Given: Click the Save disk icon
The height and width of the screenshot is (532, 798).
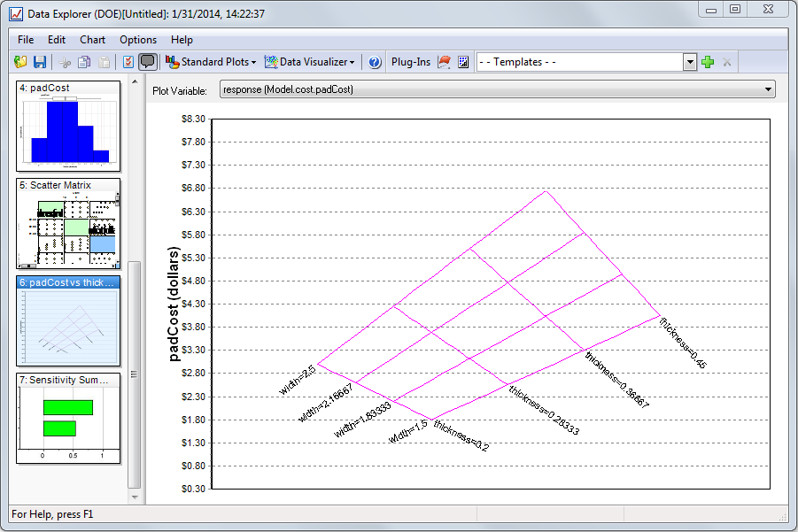Looking at the screenshot, I should pos(40,62).
